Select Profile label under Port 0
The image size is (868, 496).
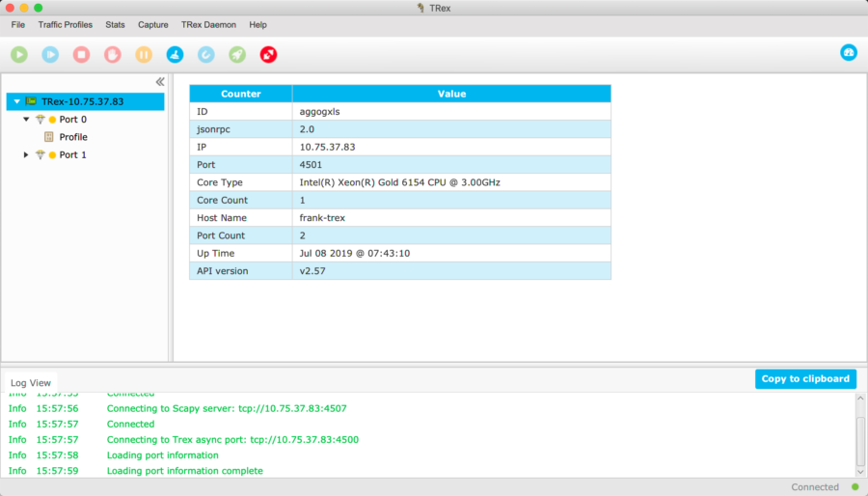73,137
